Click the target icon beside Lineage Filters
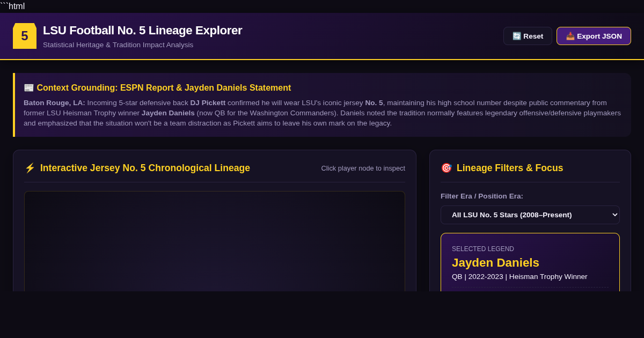Screen dimensions: 644x338 coord(447,168)
